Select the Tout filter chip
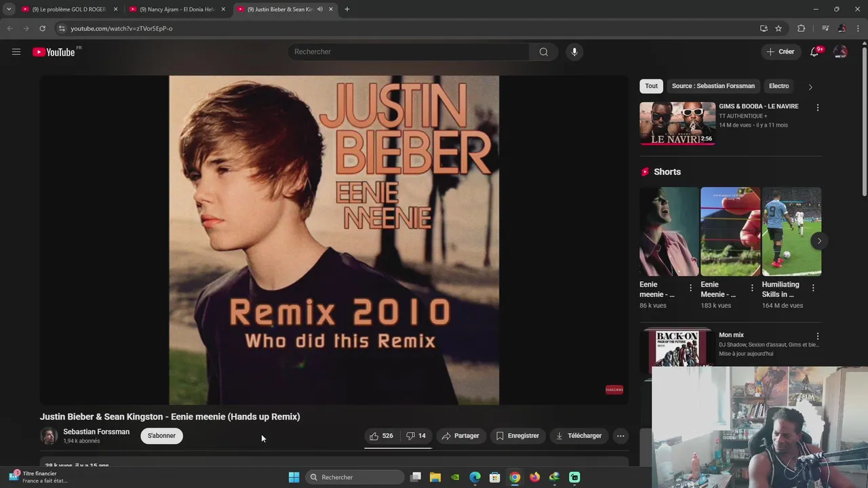Screen dimensions: 868x488 652,86
